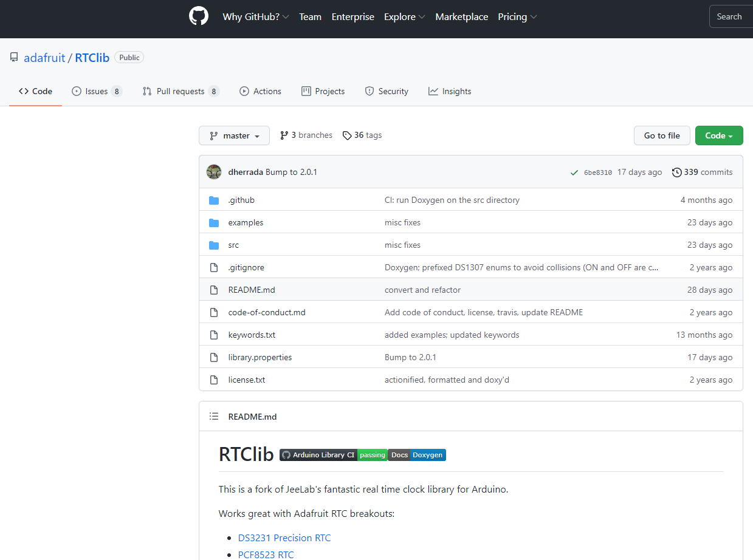753x560 pixels.
Task: Open the library.properties file name
Action: tap(260, 358)
